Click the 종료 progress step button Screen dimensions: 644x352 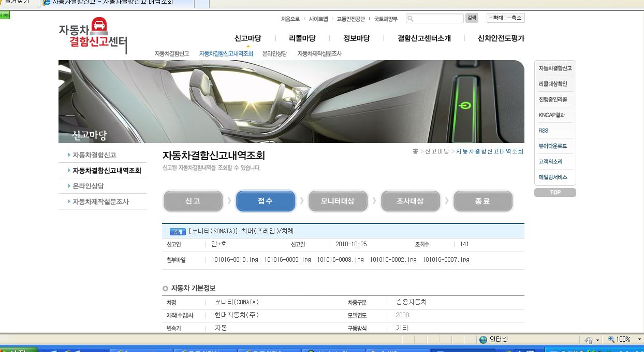tap(483, 201)
